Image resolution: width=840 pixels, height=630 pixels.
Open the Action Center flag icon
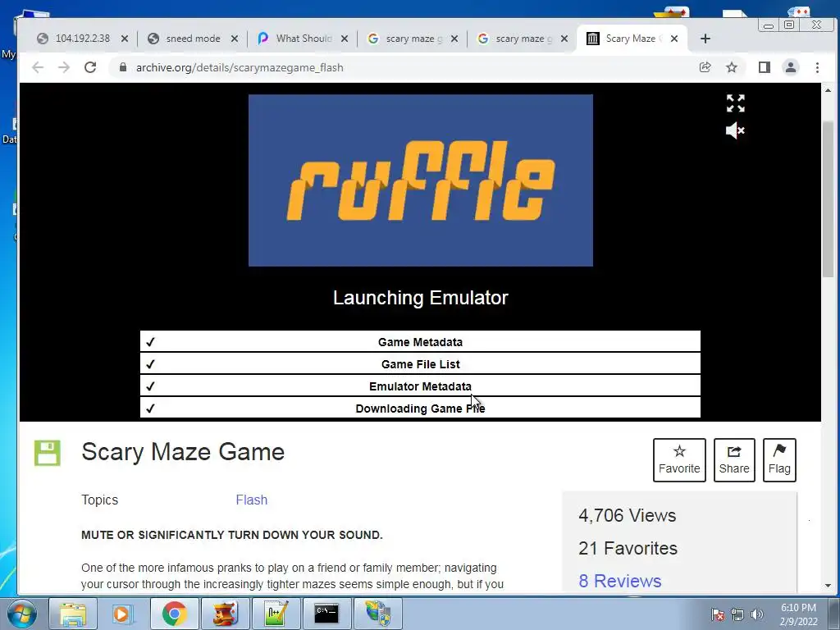(718, 614)
